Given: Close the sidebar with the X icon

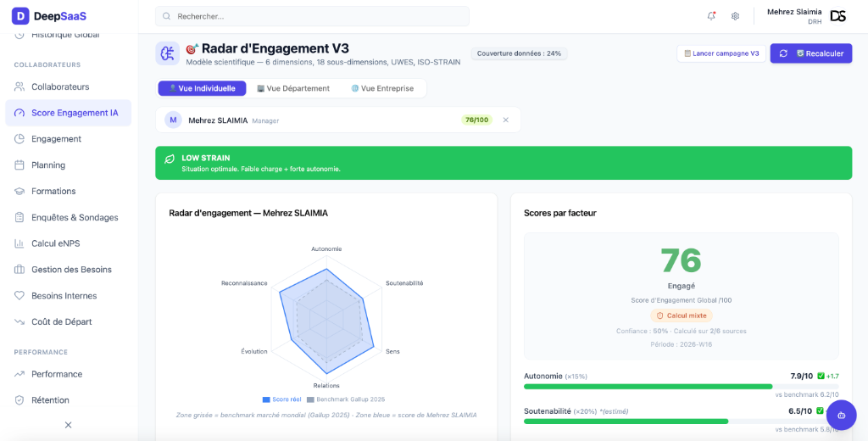Looking at the screenshot, I should coord(68,425).
